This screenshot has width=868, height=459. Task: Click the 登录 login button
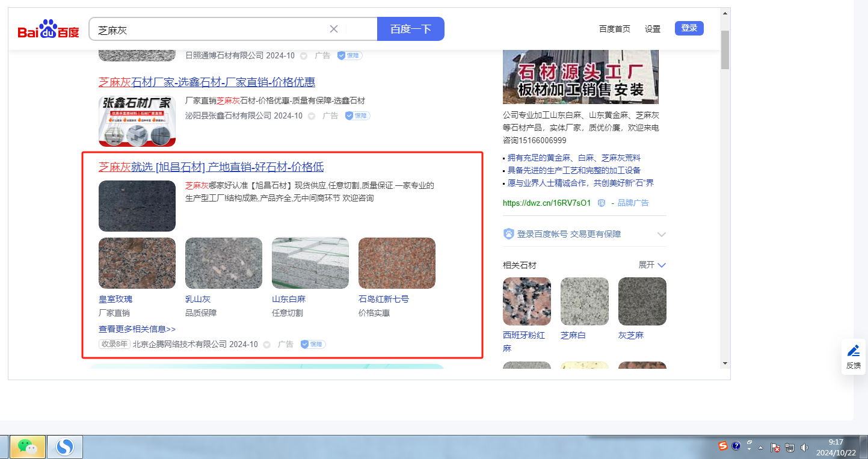(x=689, y=28)
